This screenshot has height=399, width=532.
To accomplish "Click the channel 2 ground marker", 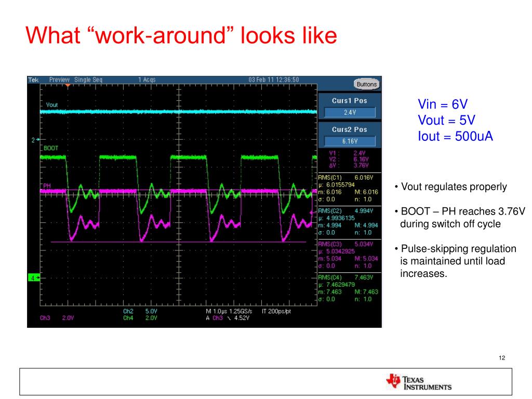I will [35, 140].
